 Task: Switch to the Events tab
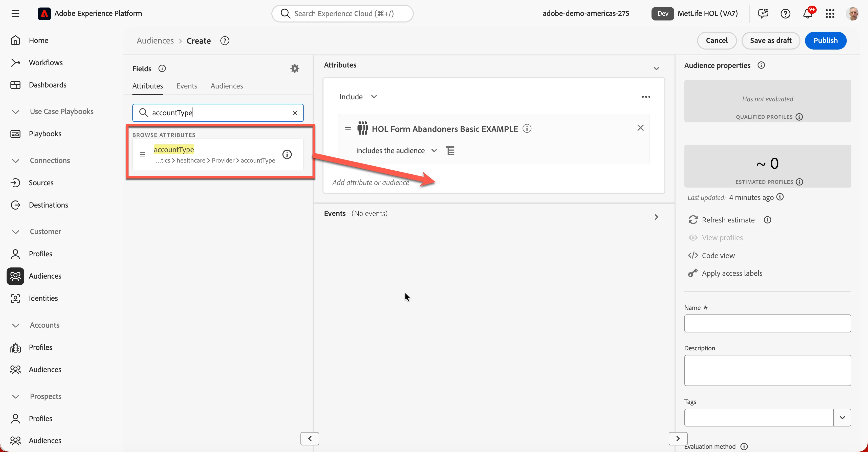(187, 86)
